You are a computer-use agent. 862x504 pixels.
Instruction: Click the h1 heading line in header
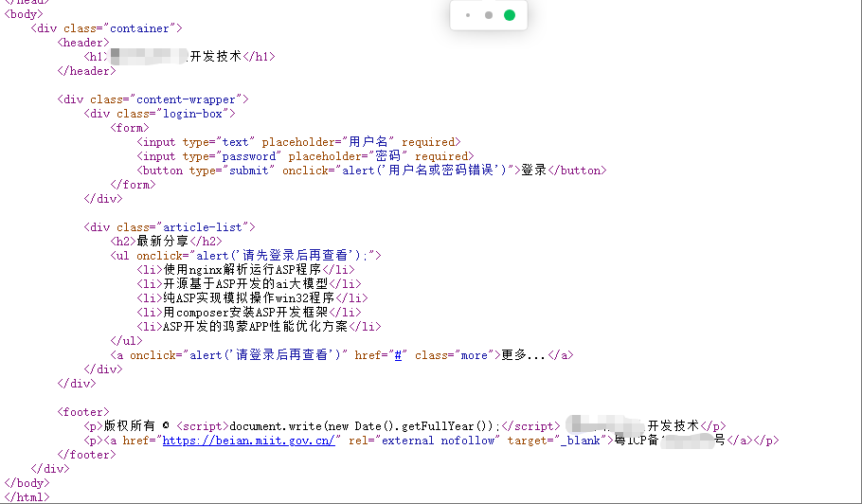point(180,57)
